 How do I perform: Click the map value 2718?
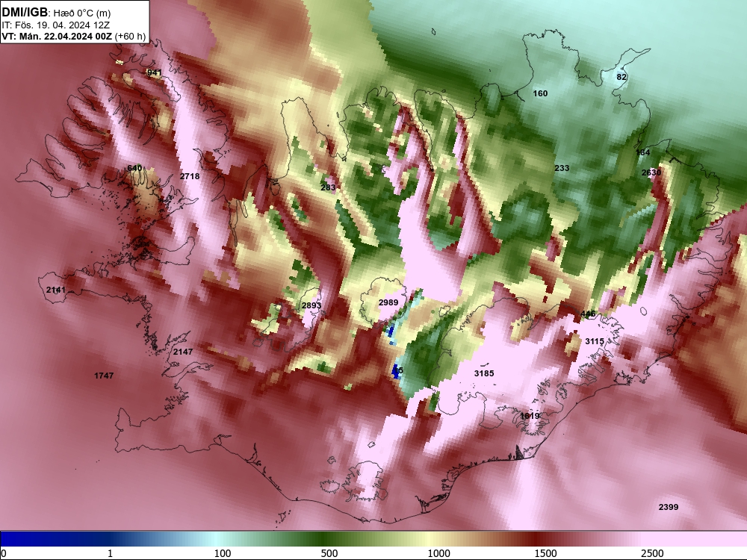click(190, 176)
